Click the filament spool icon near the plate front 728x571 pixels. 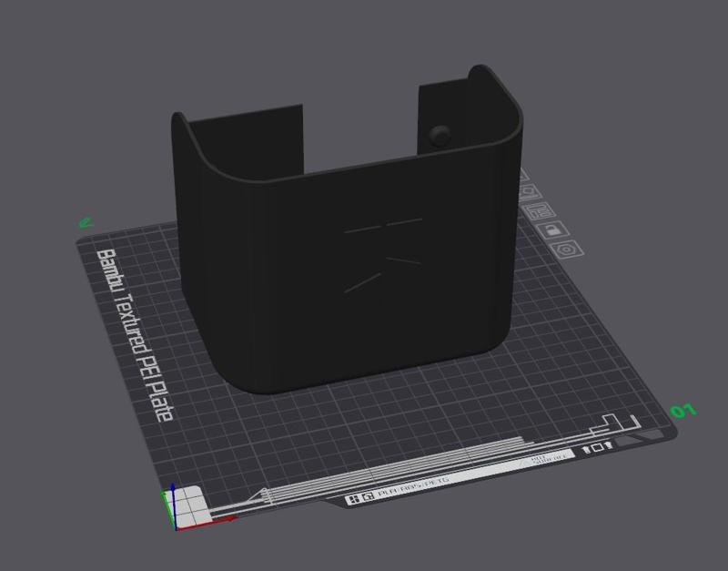pos(585,450)
